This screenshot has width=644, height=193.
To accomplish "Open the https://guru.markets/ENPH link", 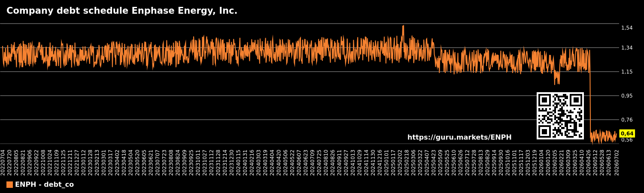I will [459, 138].
